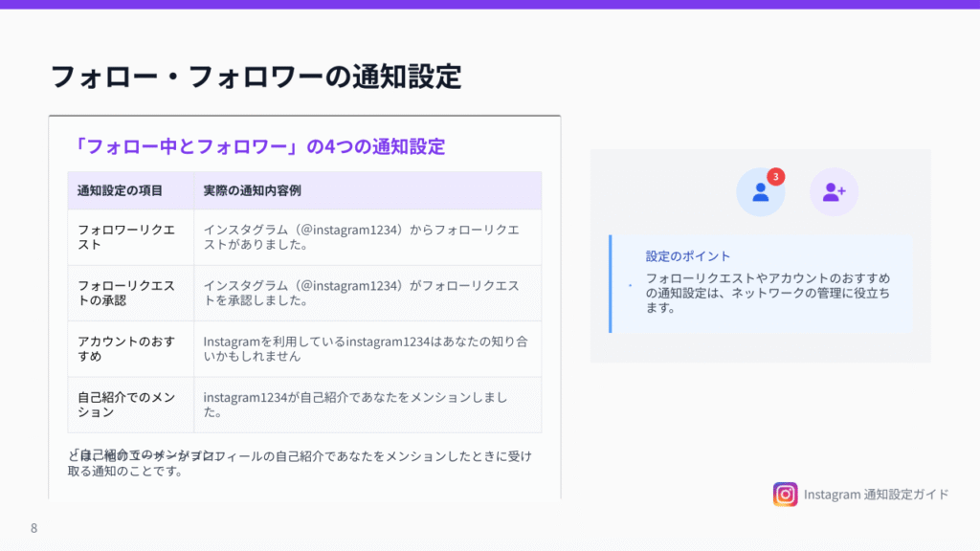Click the Instagram 通知設定ガイド footer label
Screen dimensions: 980x551
click(876, 495)
